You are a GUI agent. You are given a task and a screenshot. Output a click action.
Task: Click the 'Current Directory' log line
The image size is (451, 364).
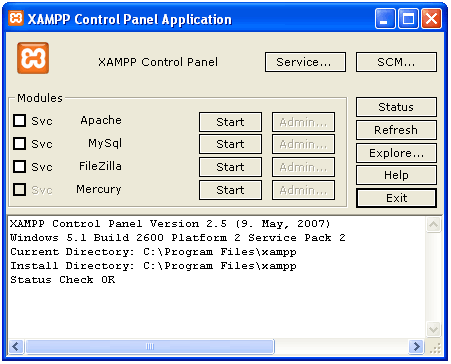click(153, 252)
